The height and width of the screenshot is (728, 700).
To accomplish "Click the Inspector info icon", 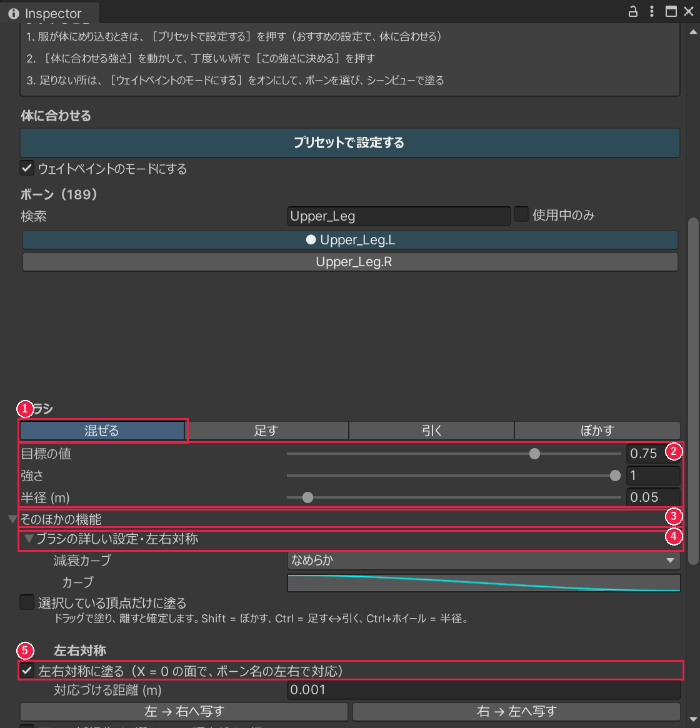I will pyautogui.click(x=14, y=14).
